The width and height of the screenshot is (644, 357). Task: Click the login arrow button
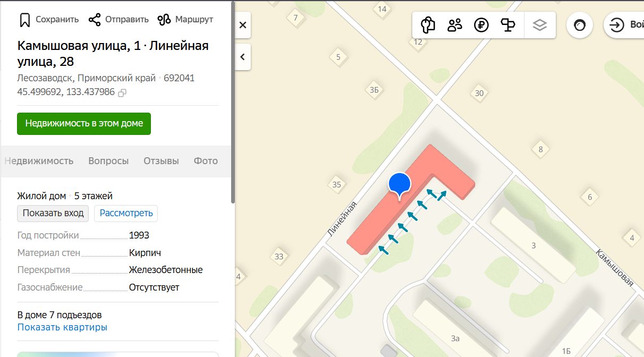617,25
